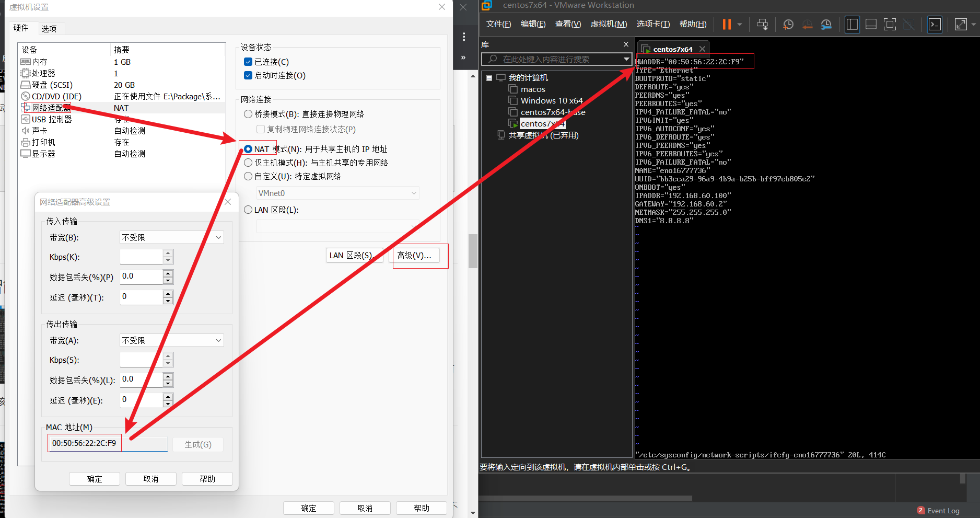Click the VMware main vertical scrollbar
This screenshot has height=518, width=980.
(x=473, y=251)
